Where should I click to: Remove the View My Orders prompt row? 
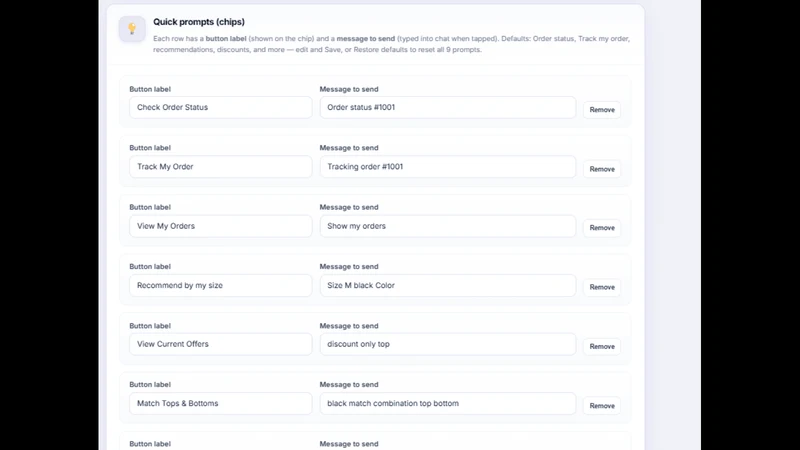tap(602, 228)
